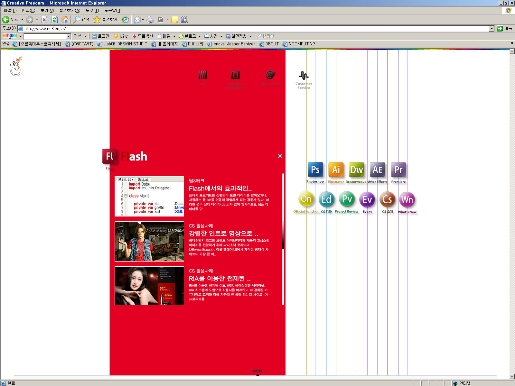Viewport: 515px width, 386px height.
Task: Click the Home button in browser toolbar
Action: pos(65,20)
